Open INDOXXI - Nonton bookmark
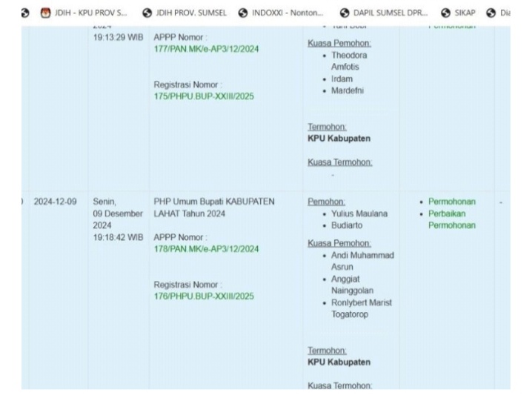Screen dimensions: 532x398 tap(287, 13)
